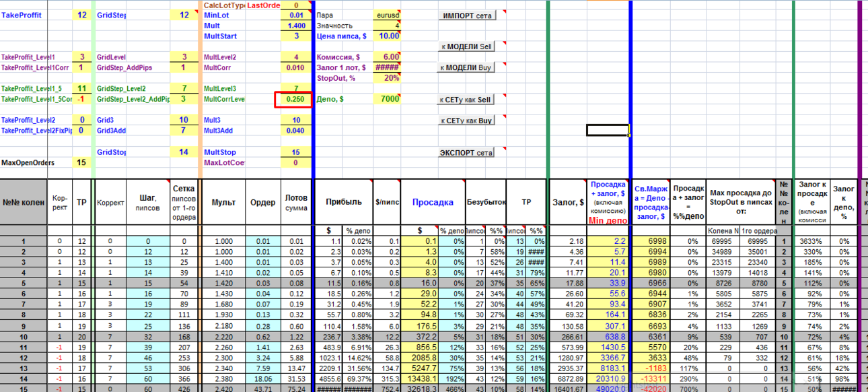
Task: Click the №№ колен header cell
Action: (x=24, y=202)
